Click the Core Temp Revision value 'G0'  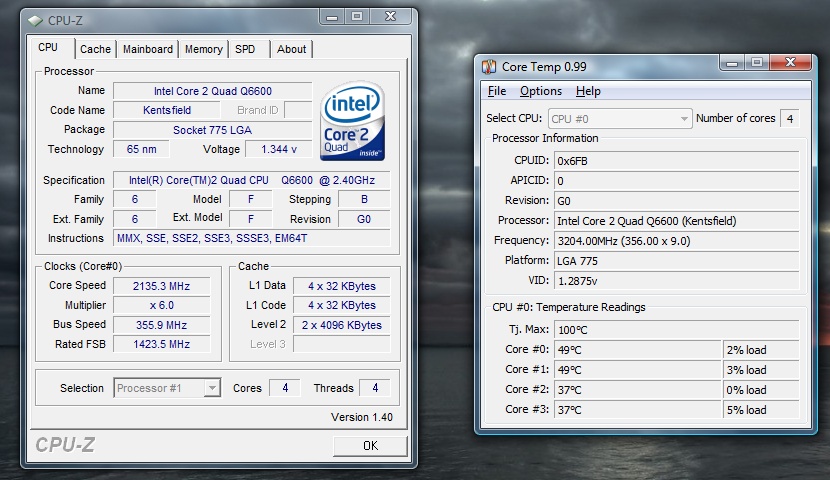676,201
